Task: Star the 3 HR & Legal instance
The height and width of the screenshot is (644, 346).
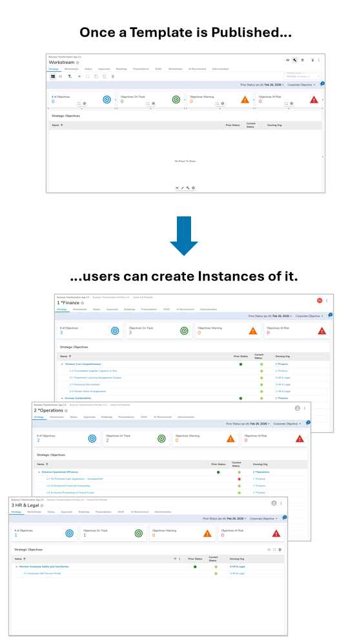Action: (42, 506)
